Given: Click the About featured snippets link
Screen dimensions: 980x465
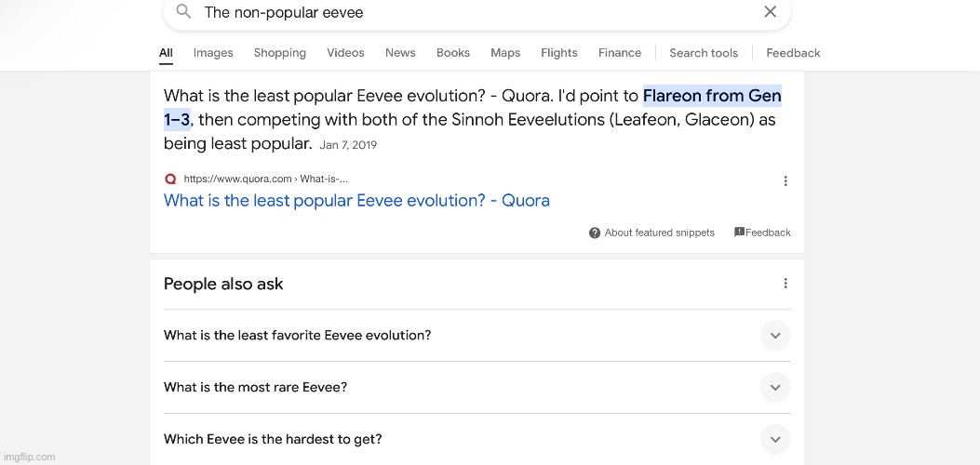Looking at the screenshot, I should [x=659, y=232].
